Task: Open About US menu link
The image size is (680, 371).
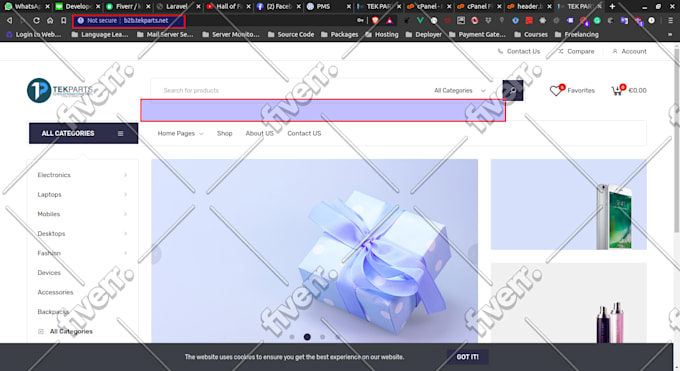Action: click(260, 133)
